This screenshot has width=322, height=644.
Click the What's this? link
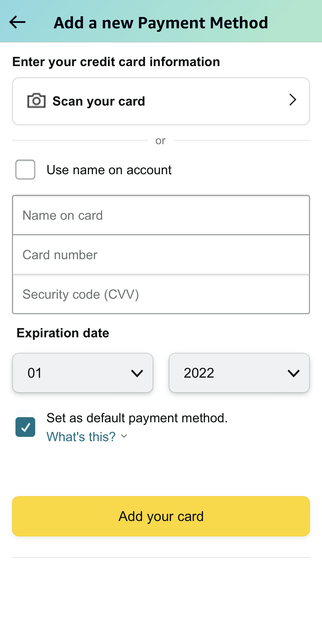(81, 436)
